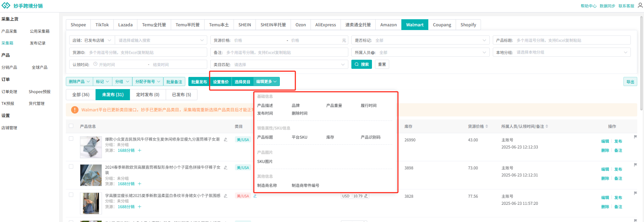Click inside the 货源ID input field
This screenshot has height=222, width=644.
[138, 52]
